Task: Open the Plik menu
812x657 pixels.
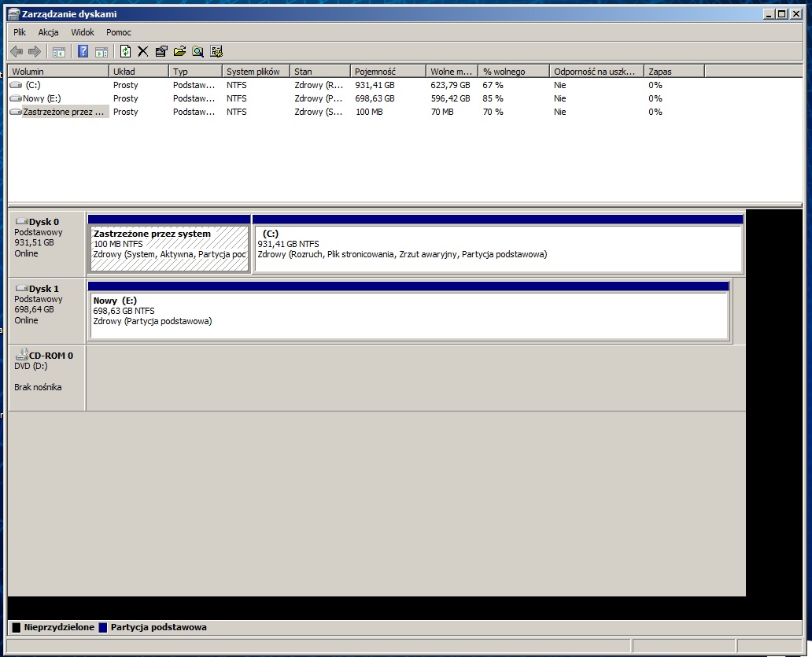Action: coord(20,32)
